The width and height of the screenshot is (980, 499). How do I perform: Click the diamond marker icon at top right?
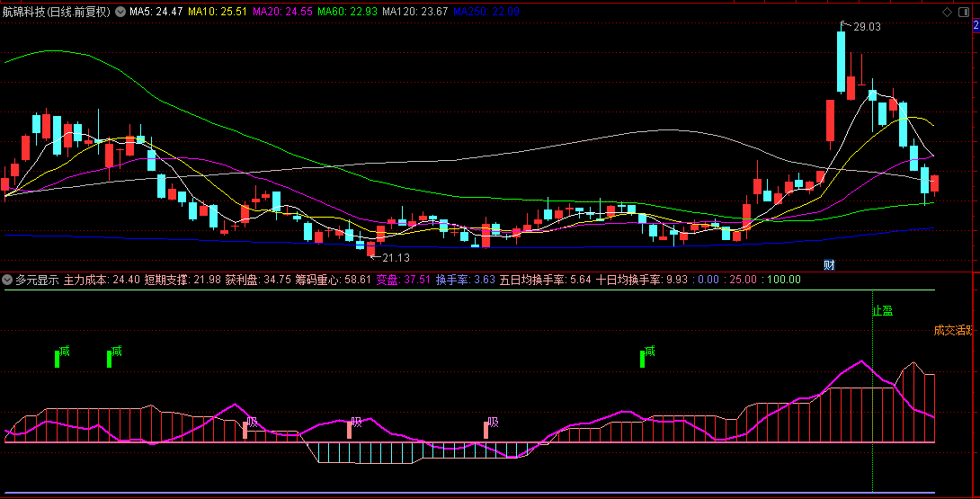point(947,12)
